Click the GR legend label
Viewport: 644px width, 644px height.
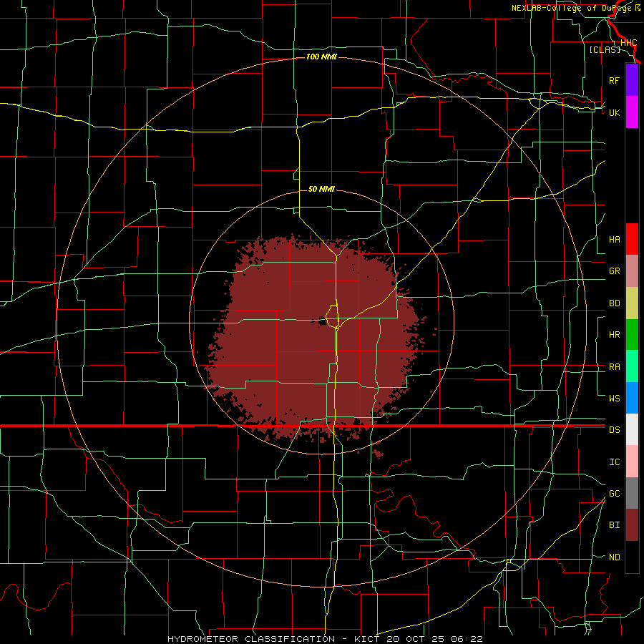[614, 271]
